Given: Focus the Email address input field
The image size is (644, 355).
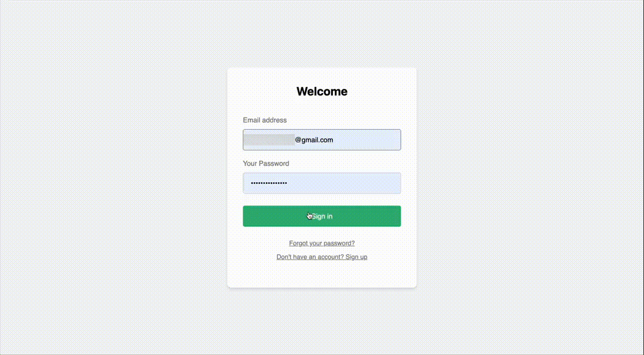Looking at the screenshot, I should pyautogui.click(x=365, y=140).
